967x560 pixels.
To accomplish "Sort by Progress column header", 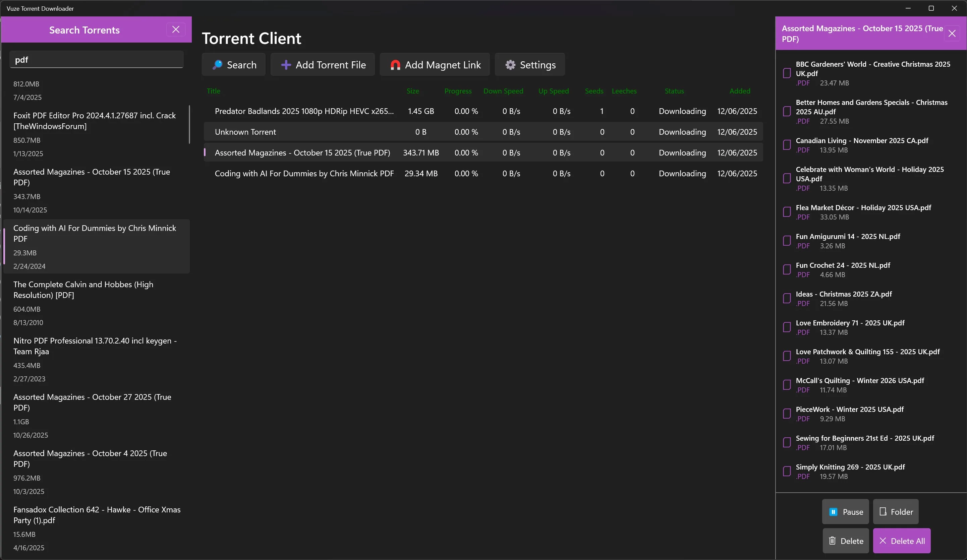I will (458, 91).
